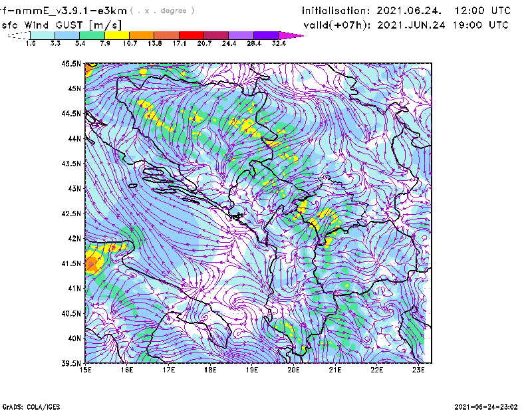Click the initialisation time '12:00 UTC'
The height and width of the screenshot is (411, 532).
click(483, 11)
